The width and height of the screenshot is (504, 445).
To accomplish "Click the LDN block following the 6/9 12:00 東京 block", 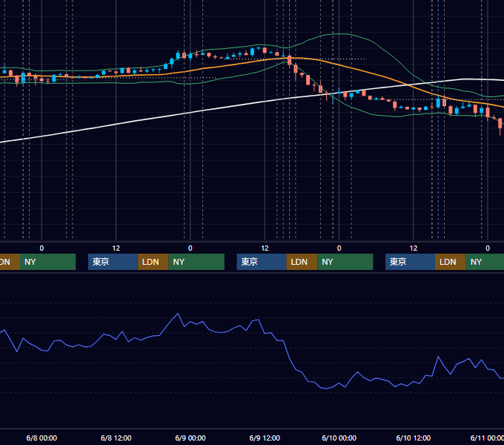I will point(302,262).
